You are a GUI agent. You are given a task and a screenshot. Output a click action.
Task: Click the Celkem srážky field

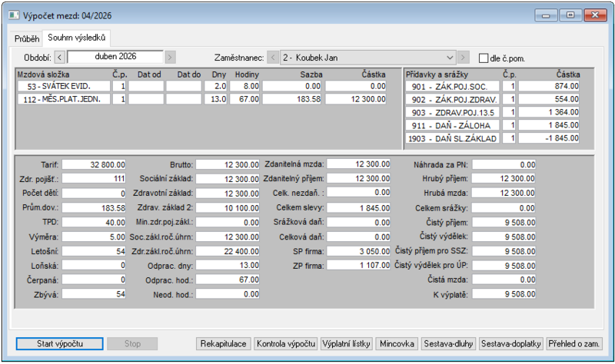[x=504, y=207]
